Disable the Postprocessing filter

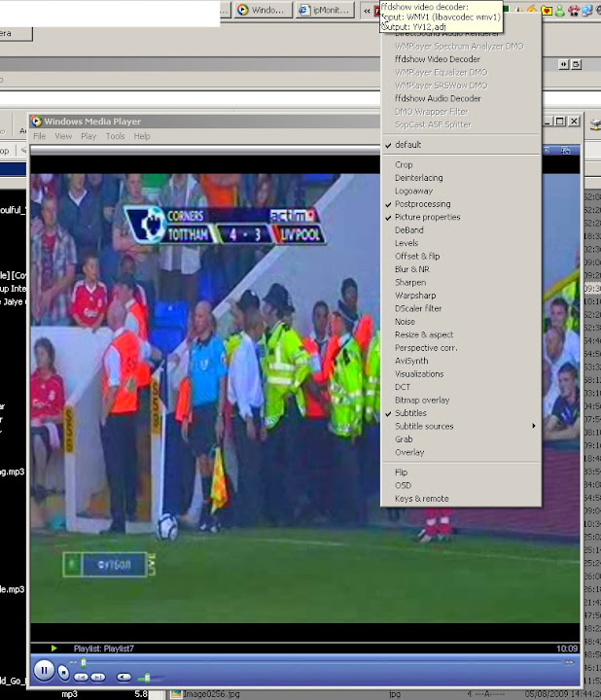[461, 204]
